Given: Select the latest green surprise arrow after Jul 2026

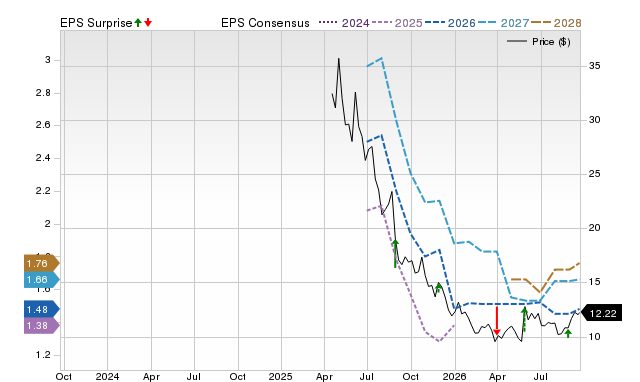Looking at the screenshot, I should 568,333.
